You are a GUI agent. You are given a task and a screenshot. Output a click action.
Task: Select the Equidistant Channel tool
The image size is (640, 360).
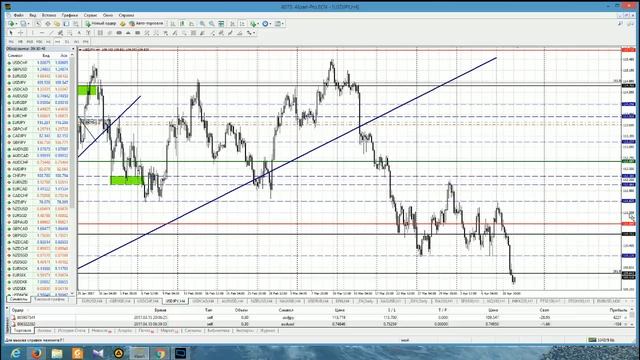click(x=60, y=33)
